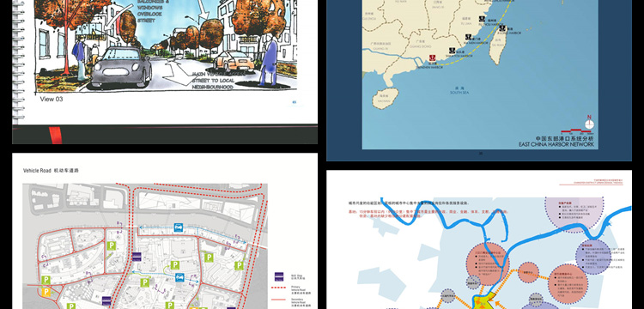Click the Shantou Harbor marker icon
This screenshot has width=644, height=309.
pyautogui.click(x=453, y=51)
